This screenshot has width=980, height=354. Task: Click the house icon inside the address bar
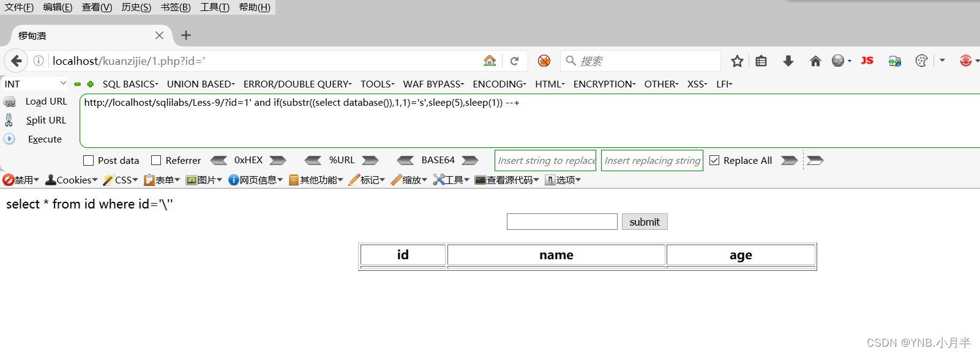[x=490, y=61]
